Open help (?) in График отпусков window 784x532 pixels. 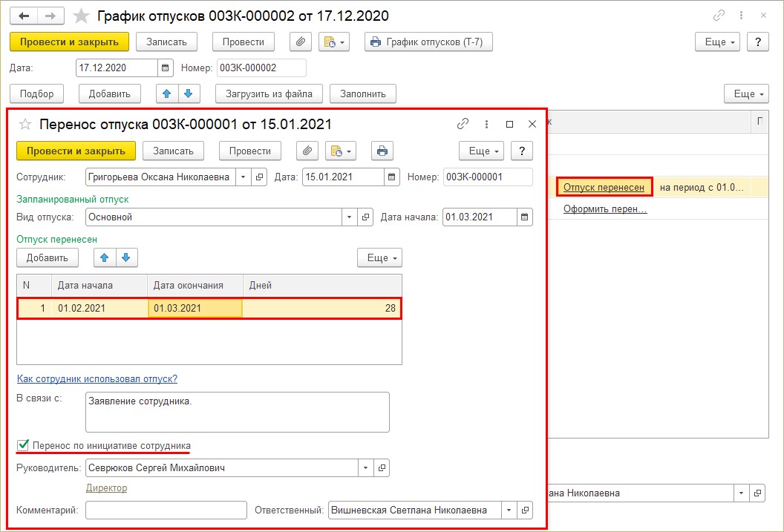[758, 42]
